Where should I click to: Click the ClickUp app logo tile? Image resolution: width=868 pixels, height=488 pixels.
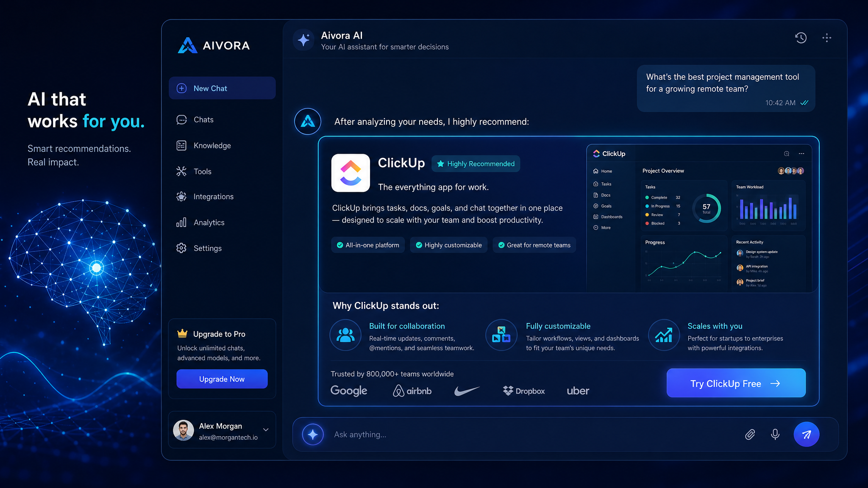click(x=351, y=173)
